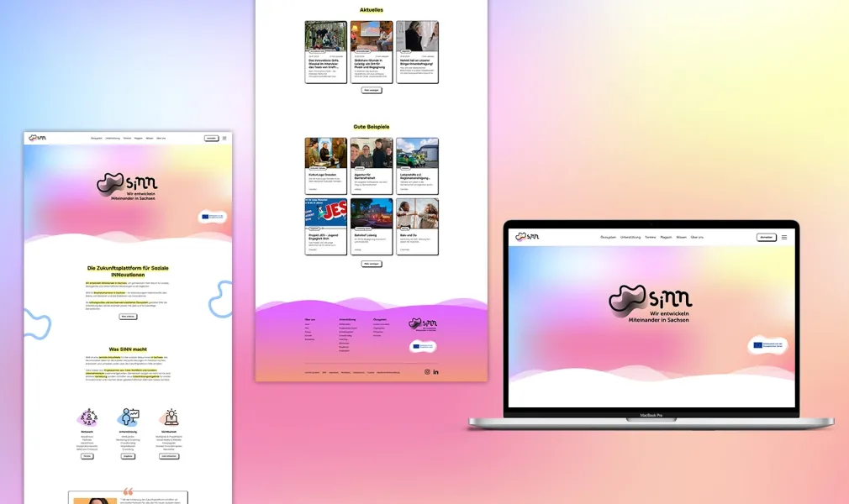The width and height of the screenshot is (849, 504).
Task: Open Unterstützung menu on the laptop screen
Action: pyautogui.click(x=630, y=237)
